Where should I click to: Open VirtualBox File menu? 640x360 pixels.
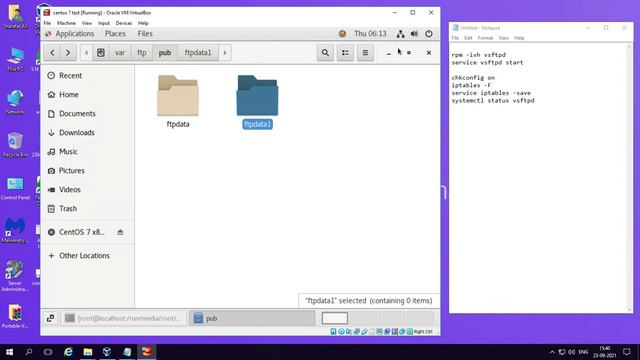click(x=47, y=23)
